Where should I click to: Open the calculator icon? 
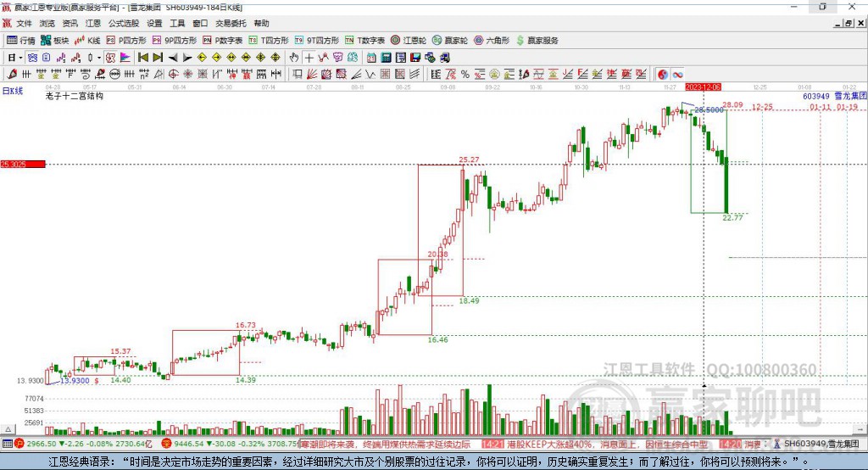(386, 58)
